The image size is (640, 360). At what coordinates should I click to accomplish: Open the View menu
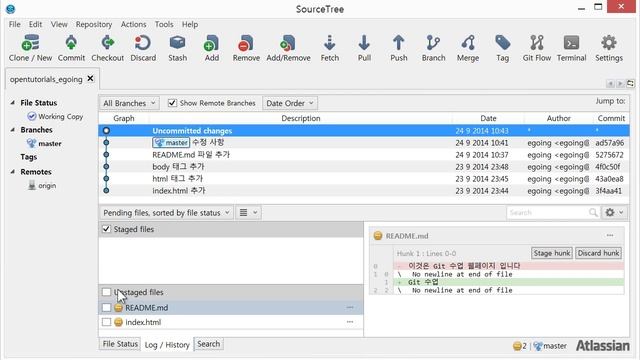(x=59, y=24)
